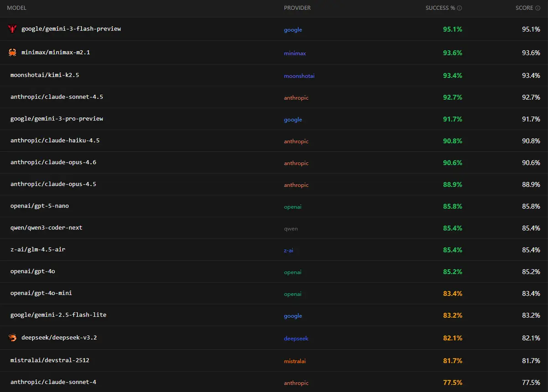
Task: Click the green 93.6% success value
Action: (453, 53)
